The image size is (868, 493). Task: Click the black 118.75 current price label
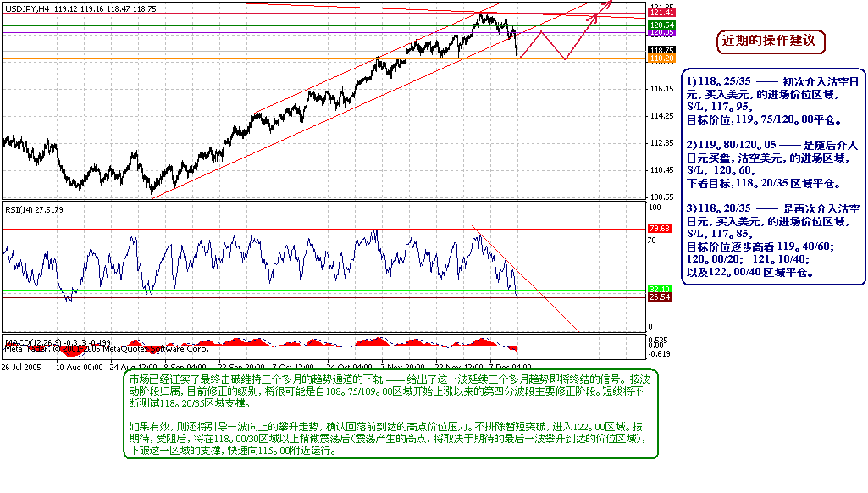661,50
